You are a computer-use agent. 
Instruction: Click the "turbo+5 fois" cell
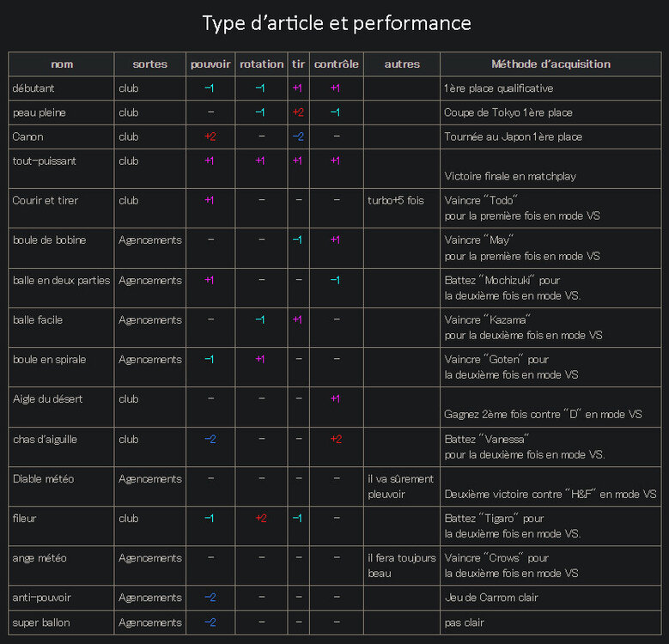click(x=396, y=201)
